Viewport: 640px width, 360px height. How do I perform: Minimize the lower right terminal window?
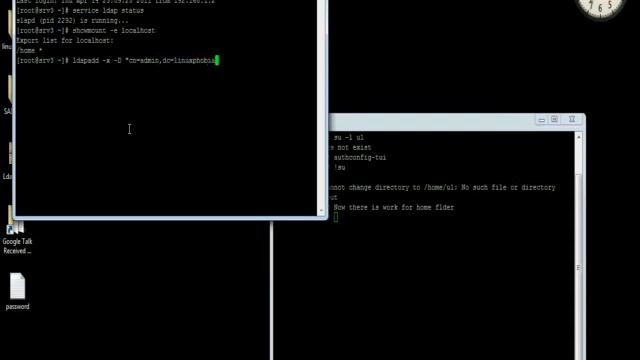coord(542,120)
